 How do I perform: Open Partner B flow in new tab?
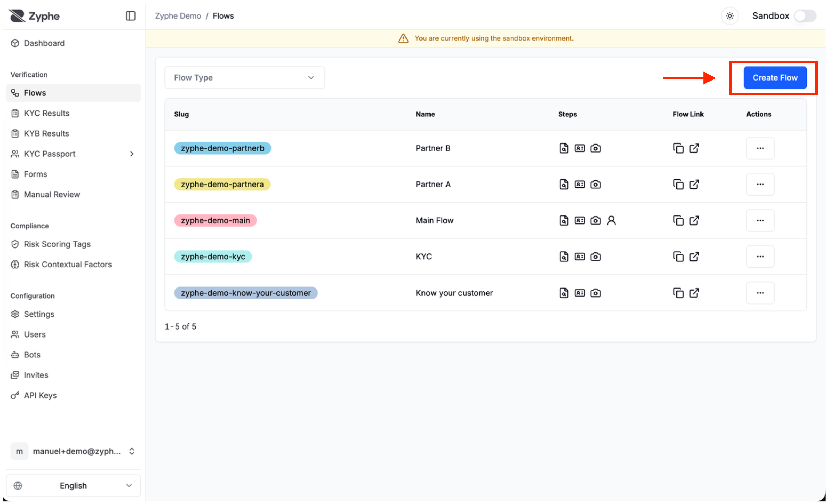(x=694, y=148)
